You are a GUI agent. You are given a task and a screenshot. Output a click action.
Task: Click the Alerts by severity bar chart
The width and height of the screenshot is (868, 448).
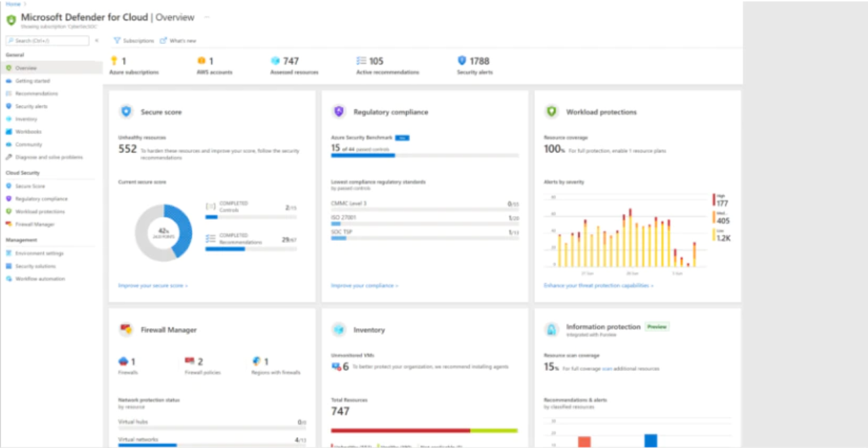point(625,233)
